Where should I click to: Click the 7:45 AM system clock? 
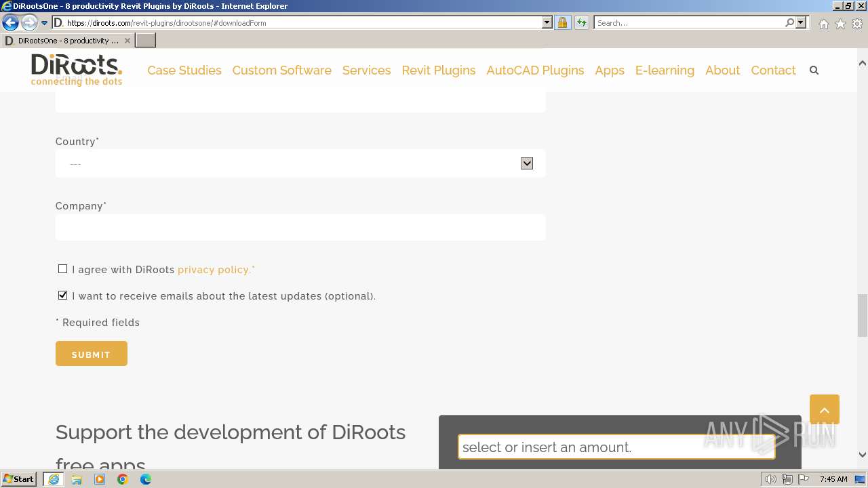pos(833,479)
